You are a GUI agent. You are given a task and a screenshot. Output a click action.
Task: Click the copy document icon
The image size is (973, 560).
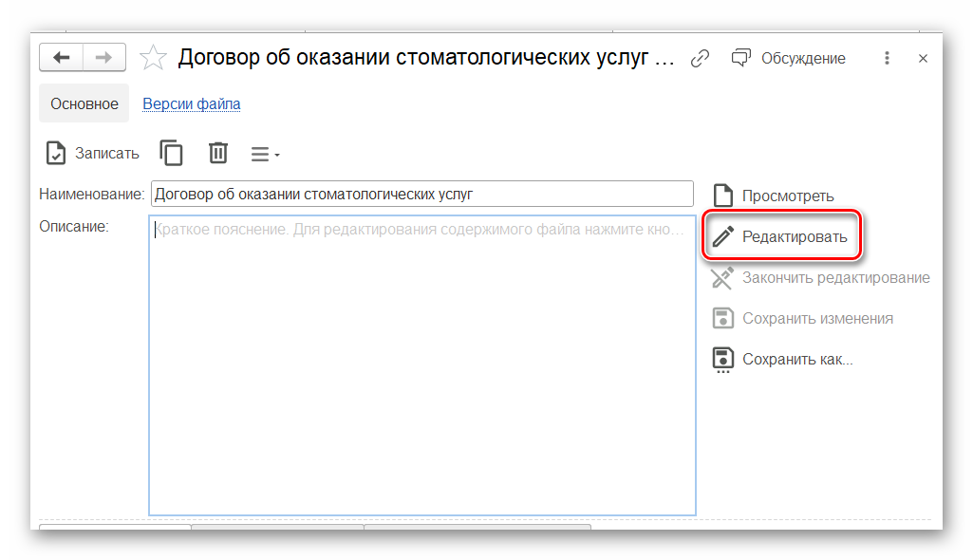(x=171, y=153)
